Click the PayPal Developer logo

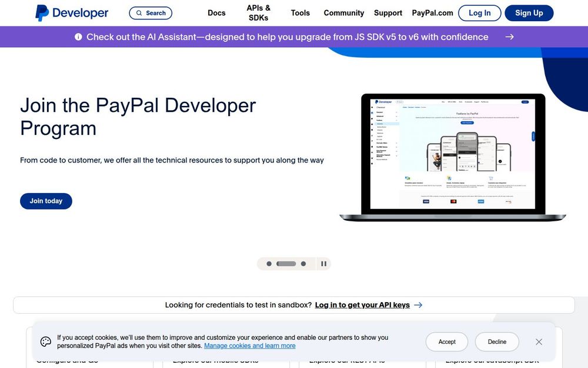coord(71,12)
